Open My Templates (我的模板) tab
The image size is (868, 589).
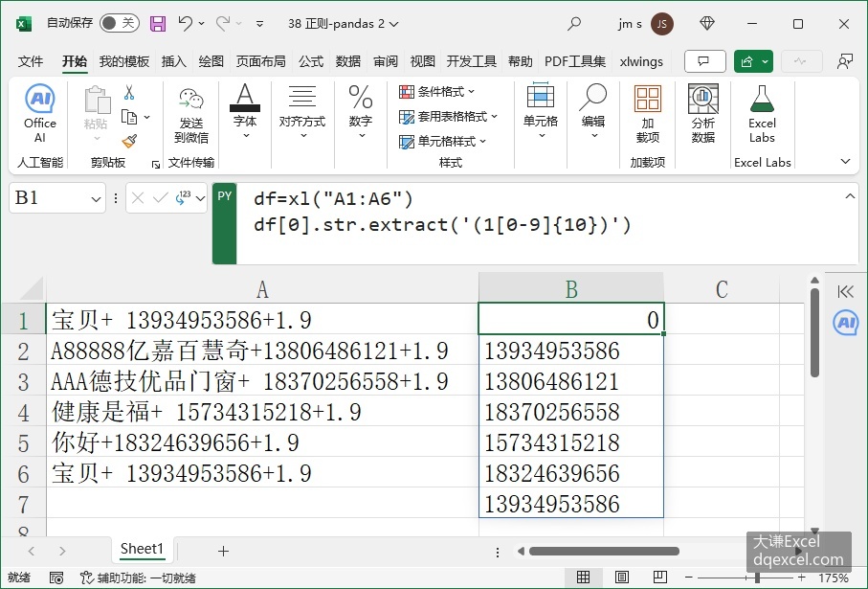click(x=124, y=61)
